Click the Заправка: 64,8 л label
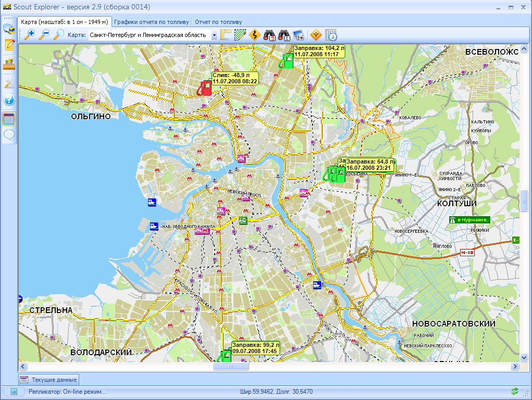532x400 pixels. point(370,165)
